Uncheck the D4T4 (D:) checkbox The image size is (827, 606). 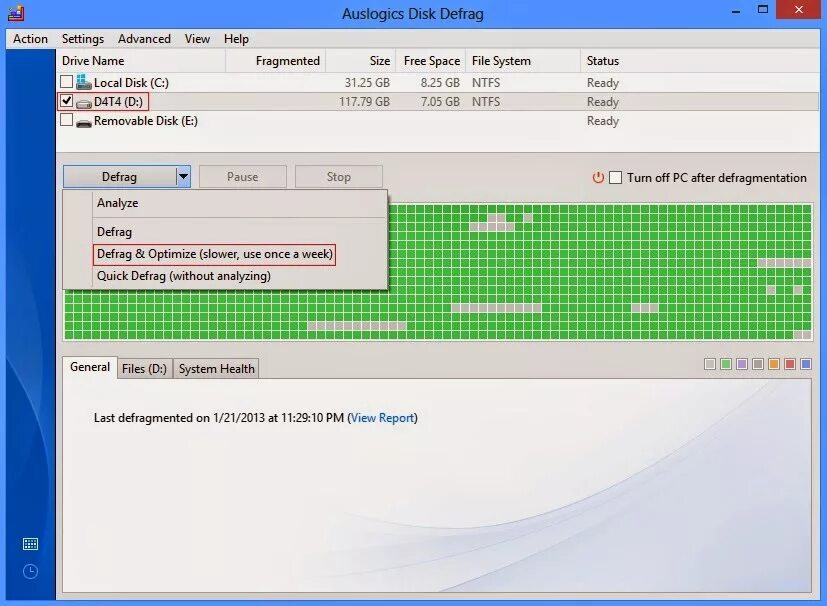(x=66, y=101)
